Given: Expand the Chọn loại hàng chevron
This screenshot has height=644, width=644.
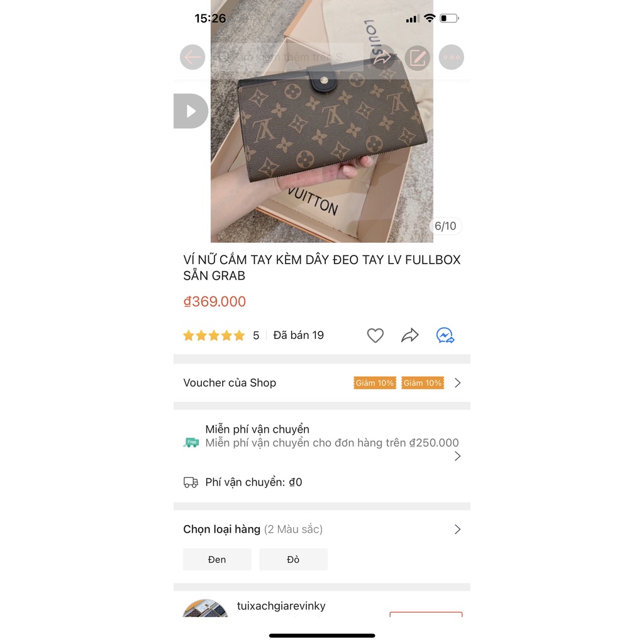Looking at the screenshot, I should (458, 530).
